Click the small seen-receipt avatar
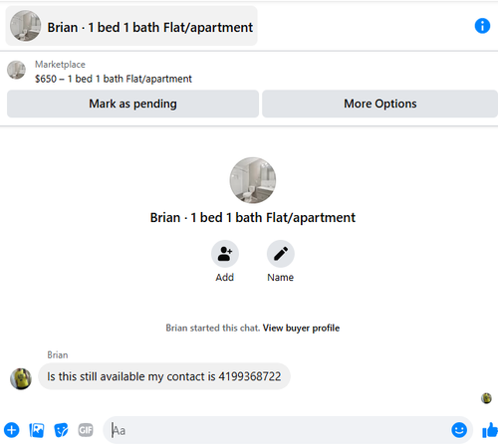Viewport: 498px width, 448px height. tap(486, 398)
